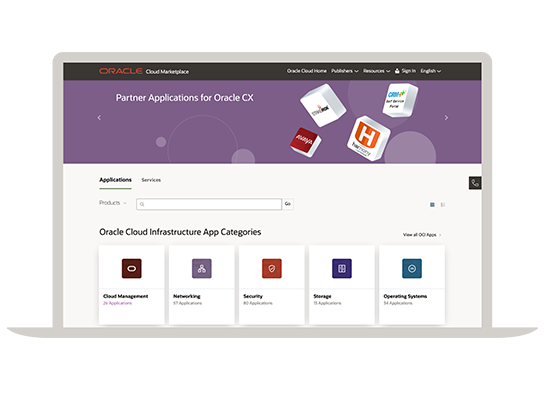Click the Sign In link

point(408,71)
